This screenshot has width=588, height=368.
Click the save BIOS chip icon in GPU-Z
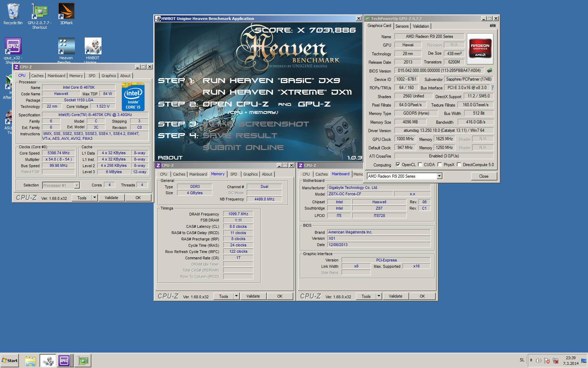click(x=490, y=70)
